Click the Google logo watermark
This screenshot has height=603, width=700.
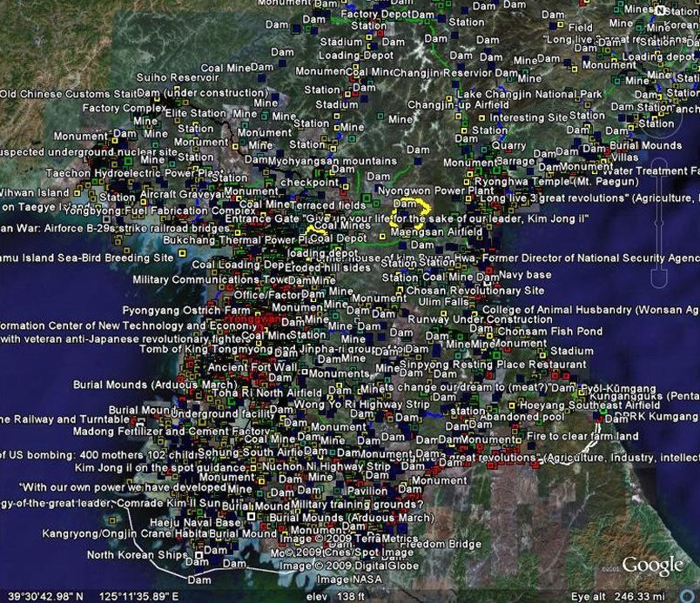pos(651,564)
